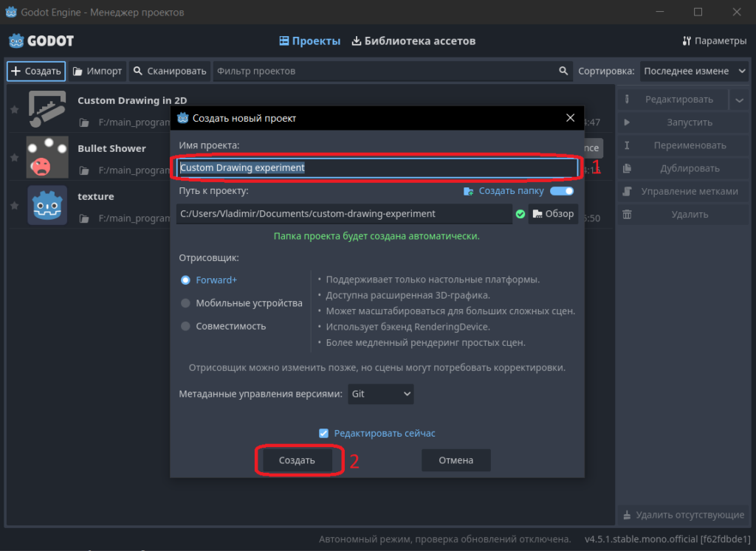Click the Импорт button
The width and height of the screenshot is (756, 551).
tap(97, 72)
